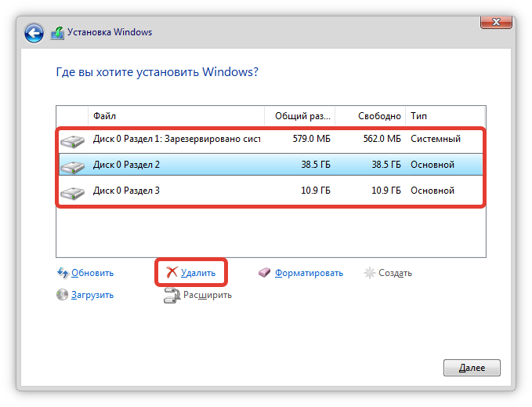The image size is (532, 407).
Task: Choose the Форматировать link
Action: click(309, 273)
